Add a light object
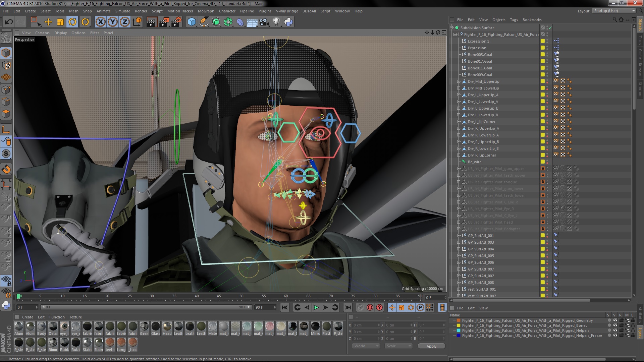Screen dimensions: 644x362 tap(276, 22)
